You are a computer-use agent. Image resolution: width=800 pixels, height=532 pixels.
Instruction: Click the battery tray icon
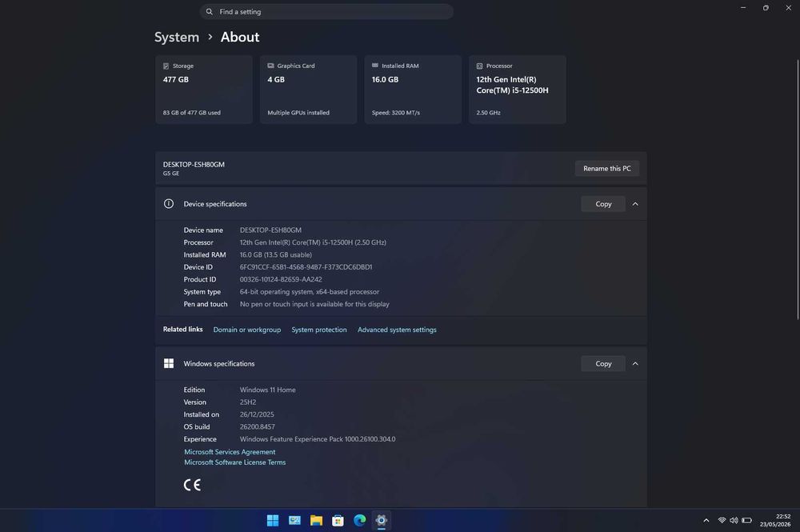point(746,520)
